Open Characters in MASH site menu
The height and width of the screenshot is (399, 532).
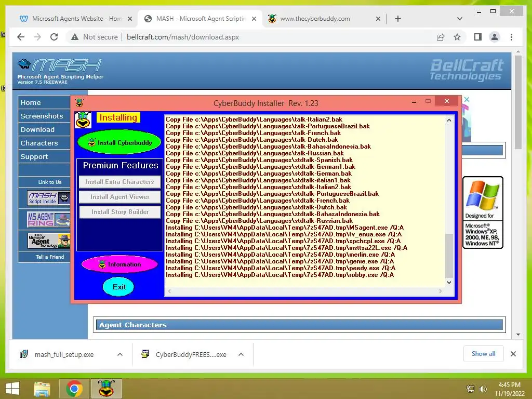(44, 143)
